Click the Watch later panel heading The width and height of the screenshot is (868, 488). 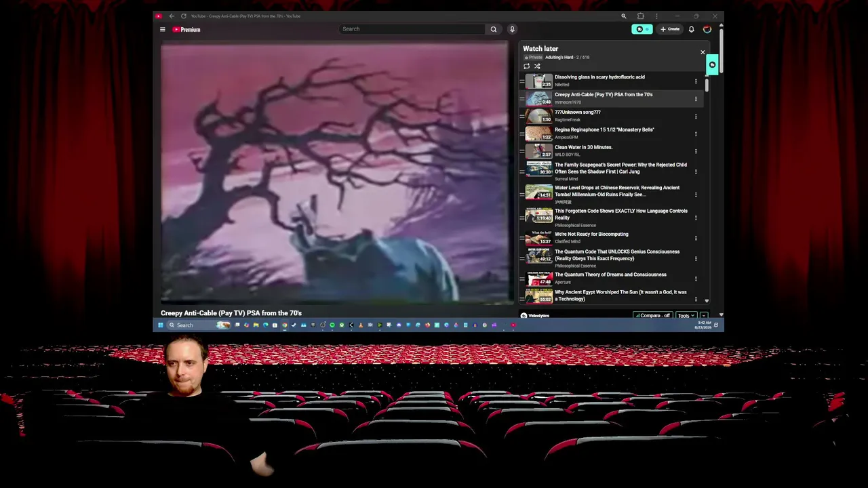coord(540,49)
